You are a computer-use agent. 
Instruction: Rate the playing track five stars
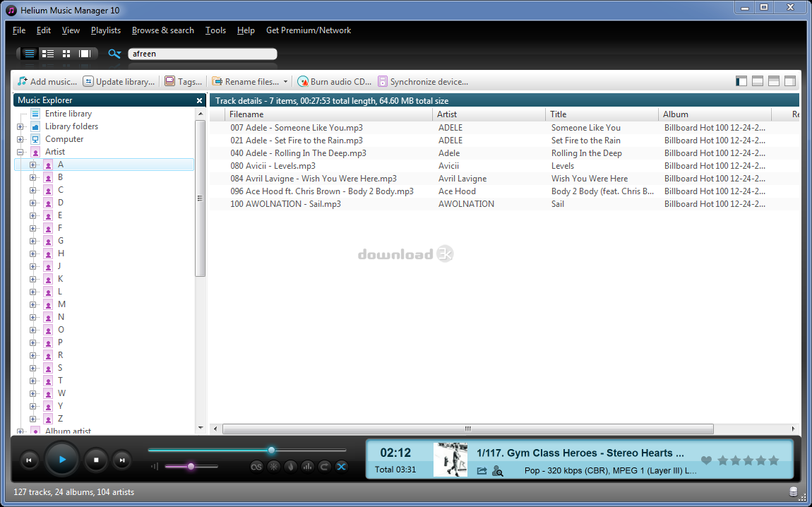click(774, 460)
